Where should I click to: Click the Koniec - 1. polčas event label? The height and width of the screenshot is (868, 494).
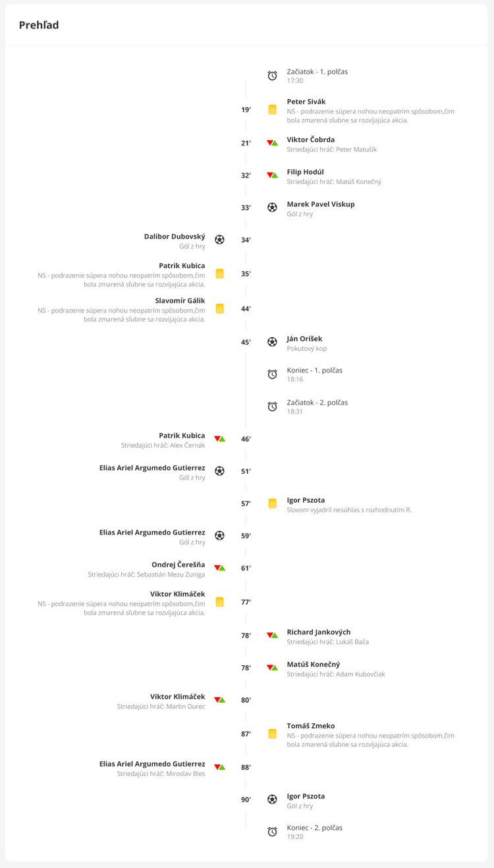point(314,370)
